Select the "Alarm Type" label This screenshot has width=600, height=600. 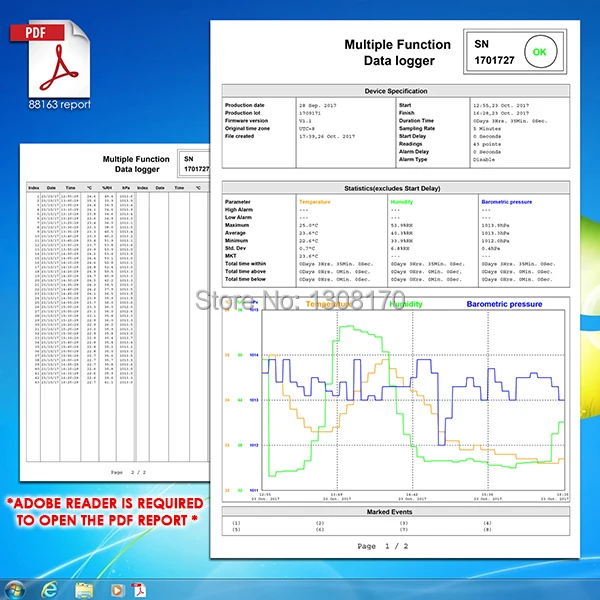413,159
